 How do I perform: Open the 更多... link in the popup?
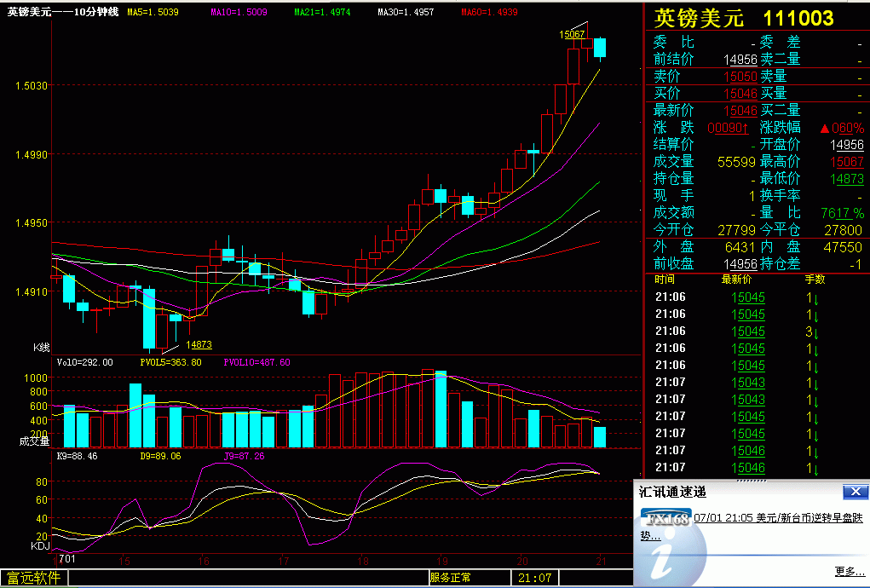(x=849, y=571)
